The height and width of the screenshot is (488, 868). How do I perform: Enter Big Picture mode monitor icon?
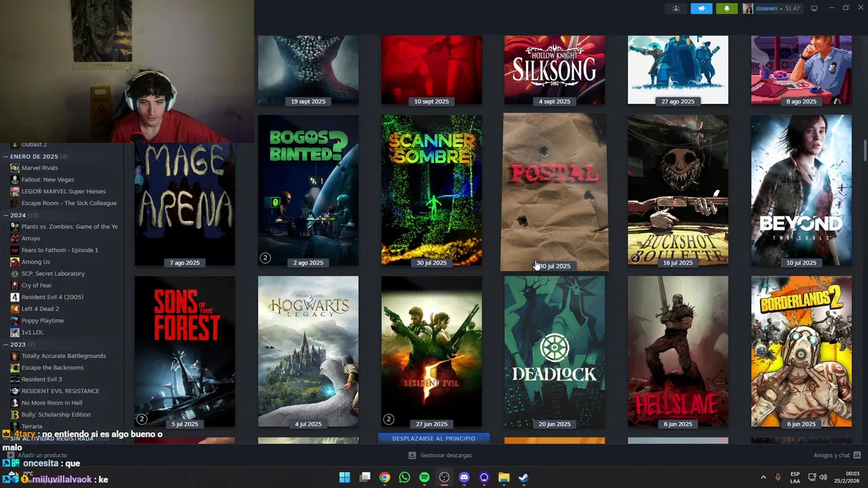pos(814,8)
